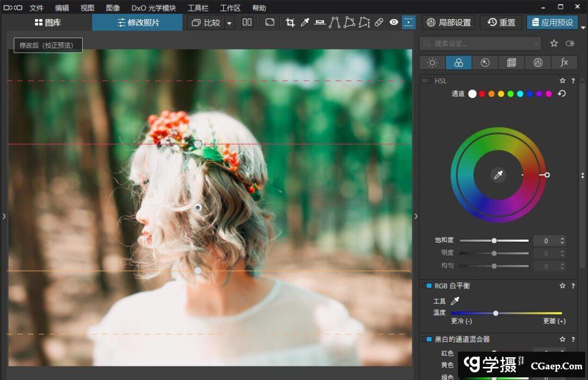Toggle the HSL panel on/off switch
The height and width of the screenshot is (380, 588).
click(x=427, y=81)
